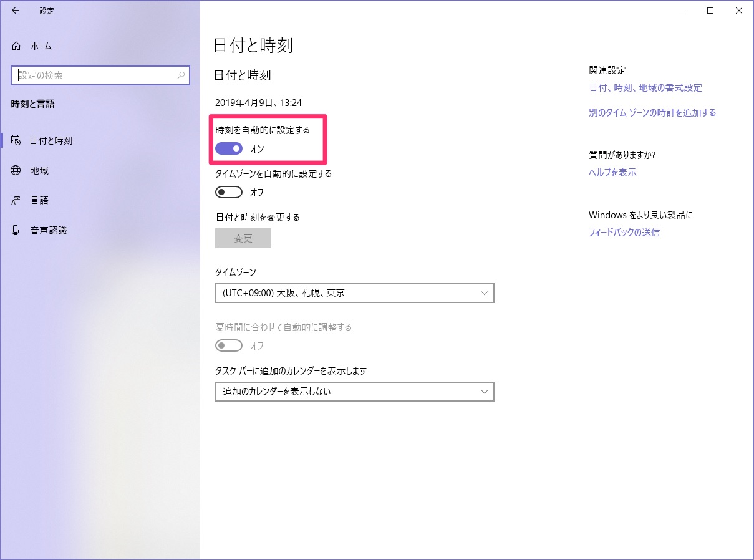This screenshot has width=754, height=560.
Task: Click the 日付と時刻 calendar-clock icon
Action: click(16, 140)
